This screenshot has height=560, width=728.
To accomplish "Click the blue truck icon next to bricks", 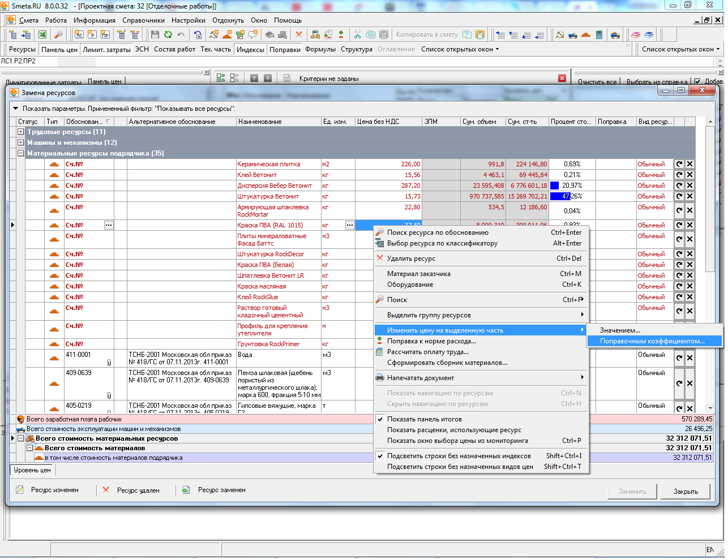I will [572, 35].
